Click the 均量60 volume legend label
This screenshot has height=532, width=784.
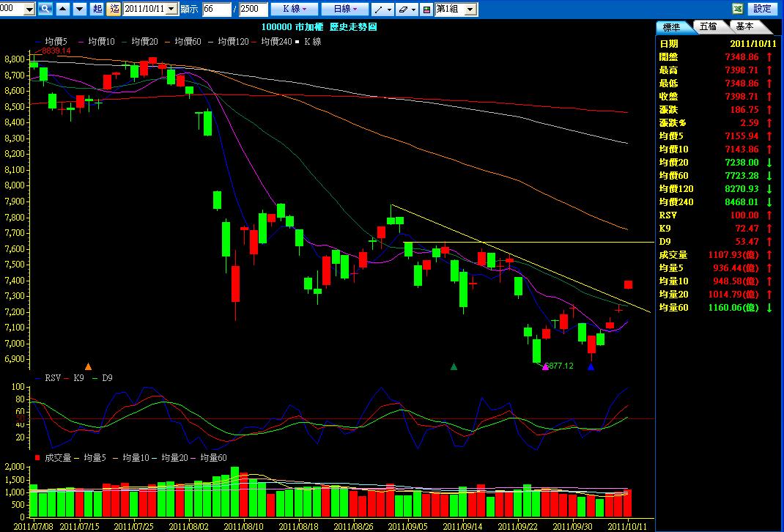(213, 457)
